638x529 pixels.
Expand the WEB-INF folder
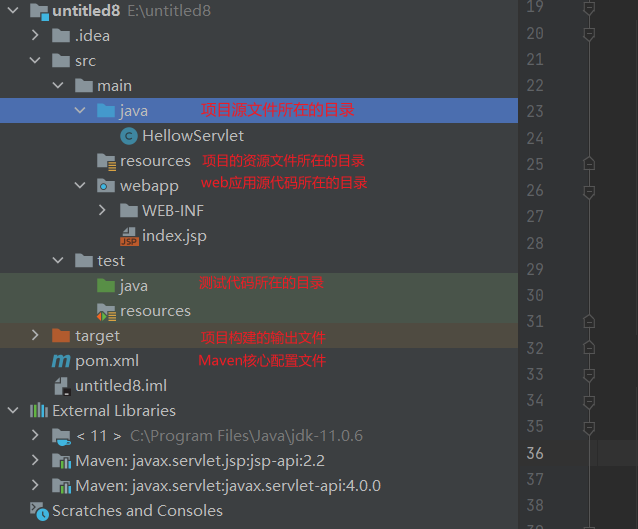coord(102,210)
